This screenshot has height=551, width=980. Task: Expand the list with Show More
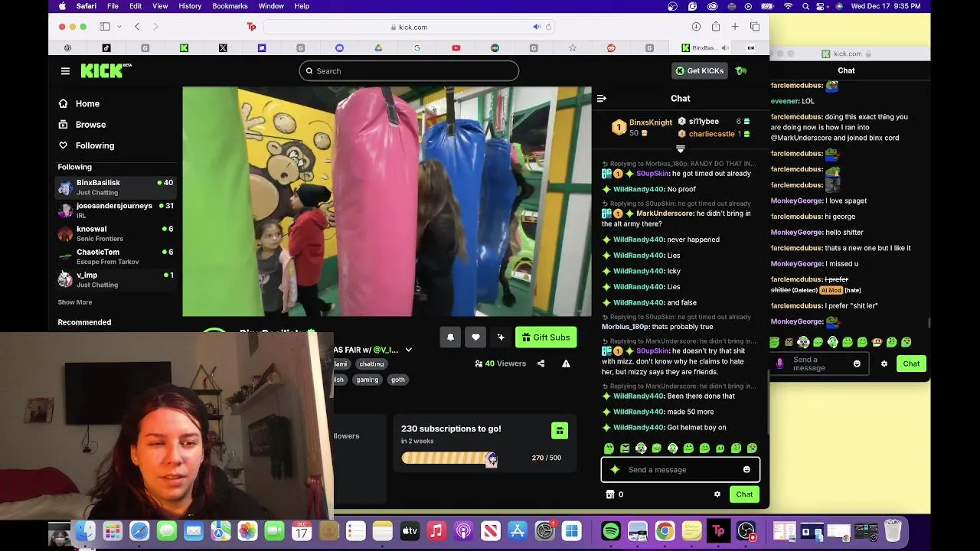pos(74,302)
